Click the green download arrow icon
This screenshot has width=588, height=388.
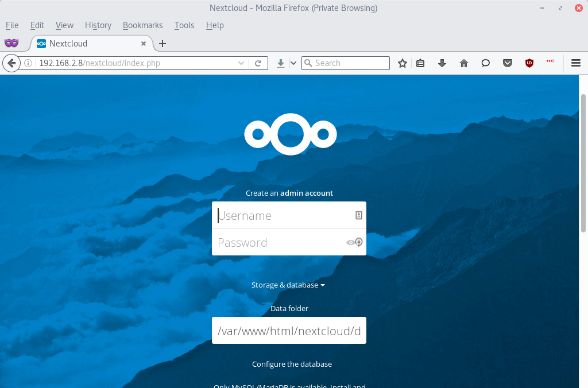click(280, 63)
